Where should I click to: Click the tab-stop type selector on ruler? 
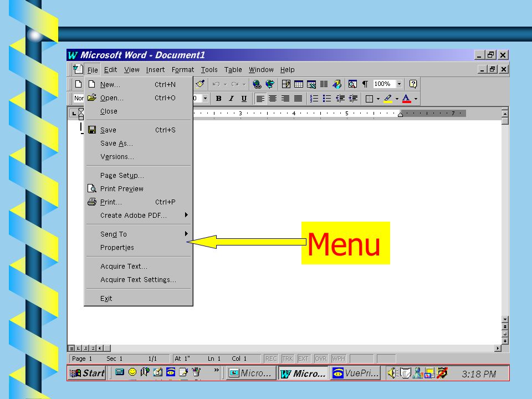(74, 113)
